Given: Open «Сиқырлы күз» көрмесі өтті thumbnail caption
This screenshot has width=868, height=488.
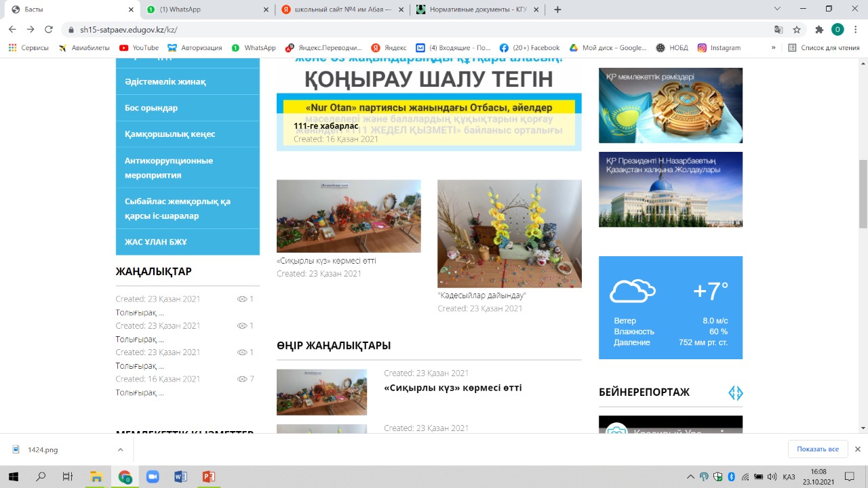Looking at the screenshot, I should pyautogui.click(x=326, y=261).
